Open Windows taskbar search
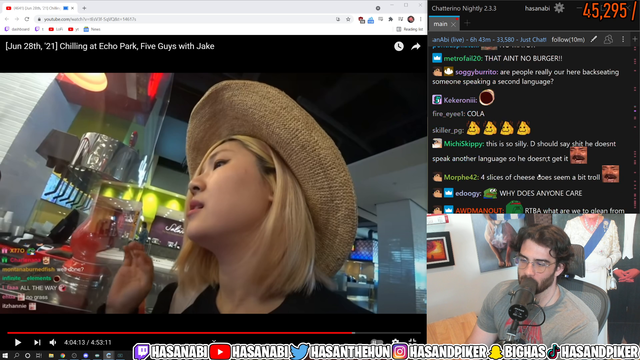This screenshot has width=640, height=360. (x=16, y=356)
